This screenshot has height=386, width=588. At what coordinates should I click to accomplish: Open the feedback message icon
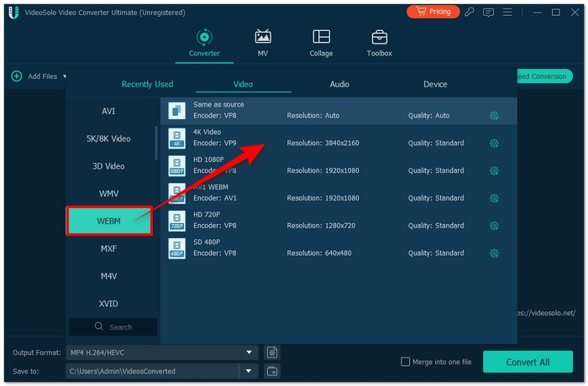(x=488, y=13)
